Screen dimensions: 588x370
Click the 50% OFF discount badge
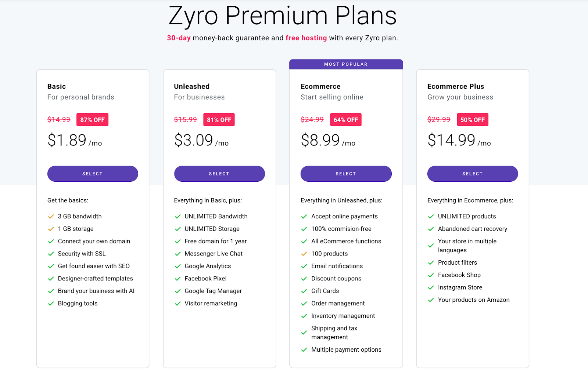472,120
